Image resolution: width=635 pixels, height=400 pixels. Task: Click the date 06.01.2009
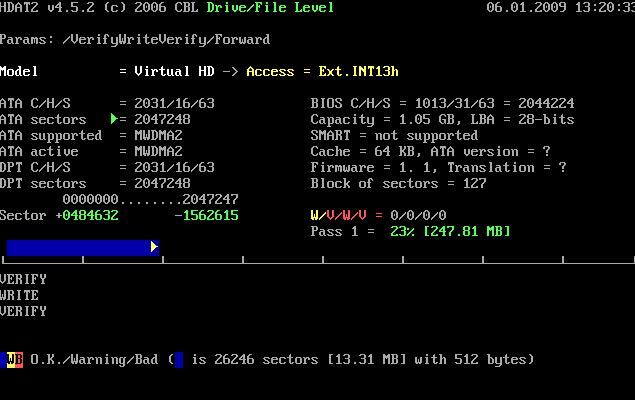(526, 7)
